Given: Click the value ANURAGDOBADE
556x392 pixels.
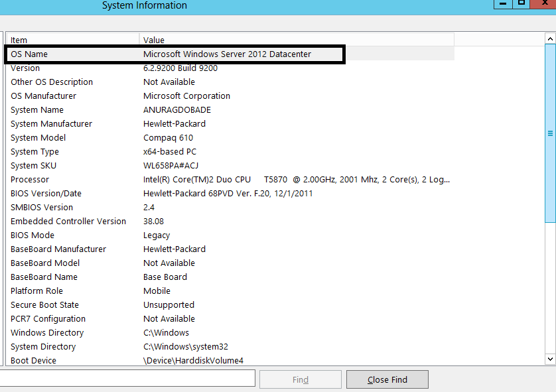Looking at the screenshot, I should (x=177, y=110).
